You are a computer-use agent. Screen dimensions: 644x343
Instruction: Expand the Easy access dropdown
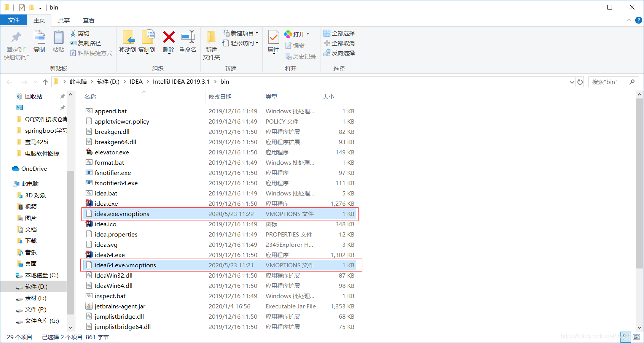(257, 43)
